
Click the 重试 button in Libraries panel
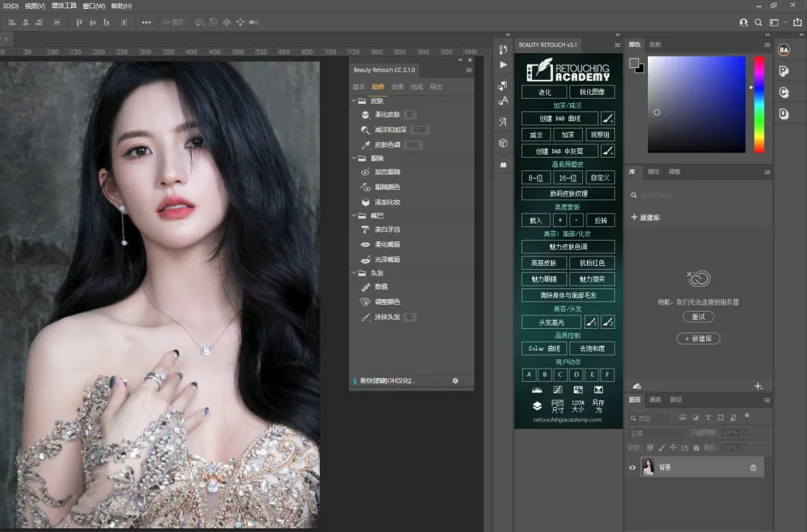[x=698, y=317]
